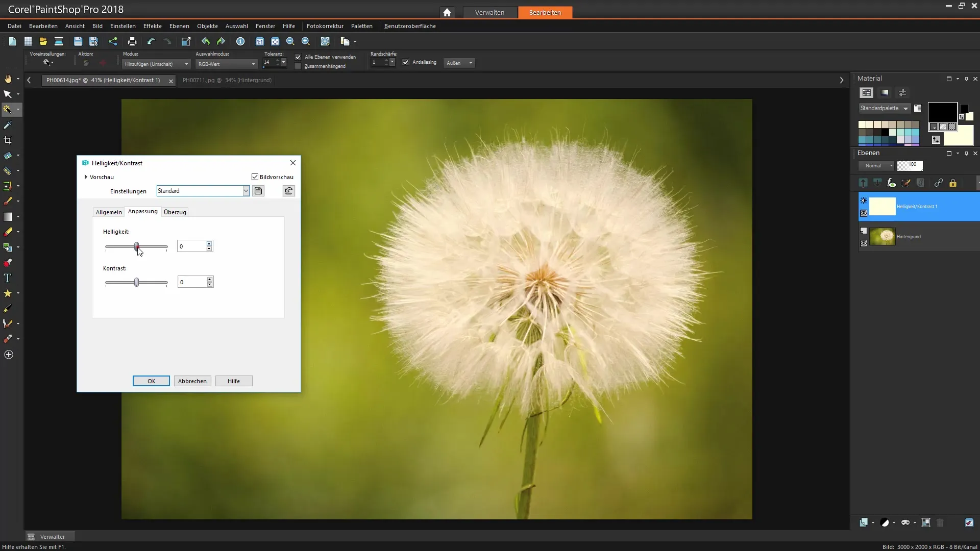This screenshot has width=980, height=551.
Task: Click the Abbrechen button
Action: pos(192,381)
